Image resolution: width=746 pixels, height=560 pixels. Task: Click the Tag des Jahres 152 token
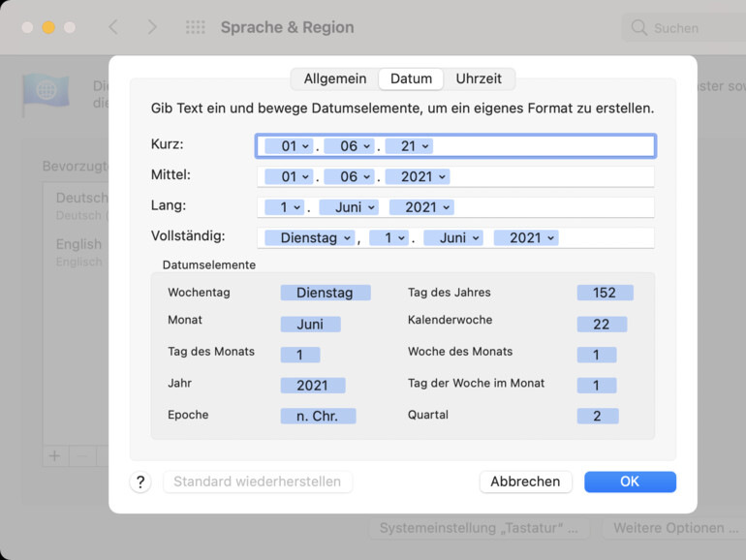(605, 293)
